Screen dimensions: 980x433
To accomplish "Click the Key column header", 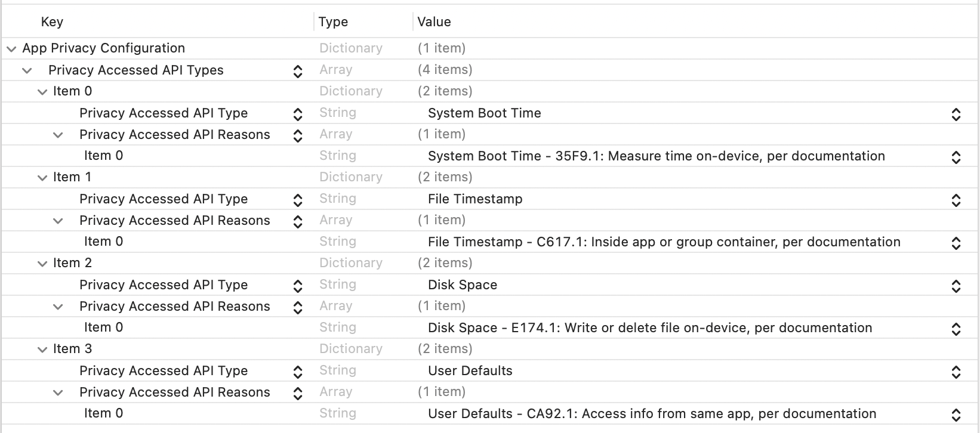I will (52, 22).
